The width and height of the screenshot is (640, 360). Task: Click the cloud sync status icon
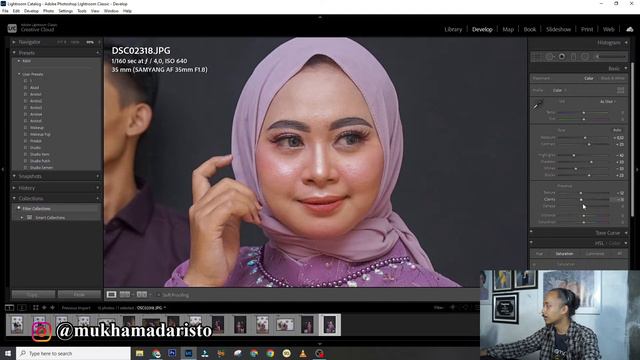point(630,29)
